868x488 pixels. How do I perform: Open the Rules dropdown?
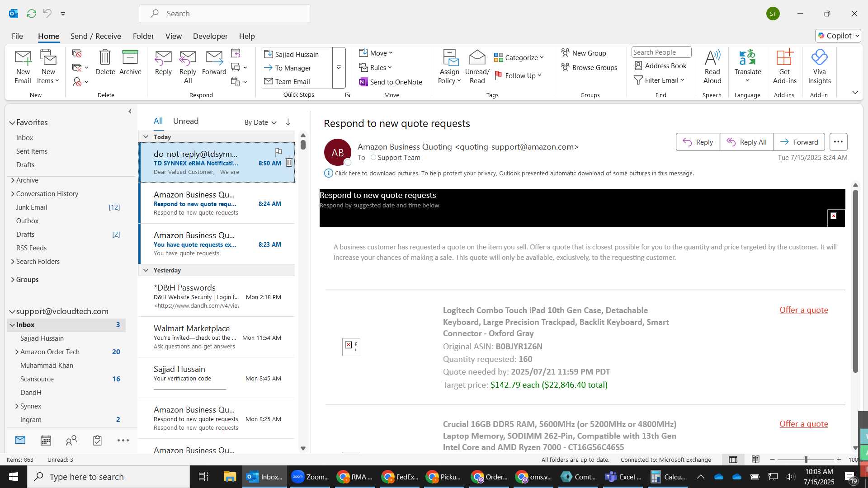[375, 67]
